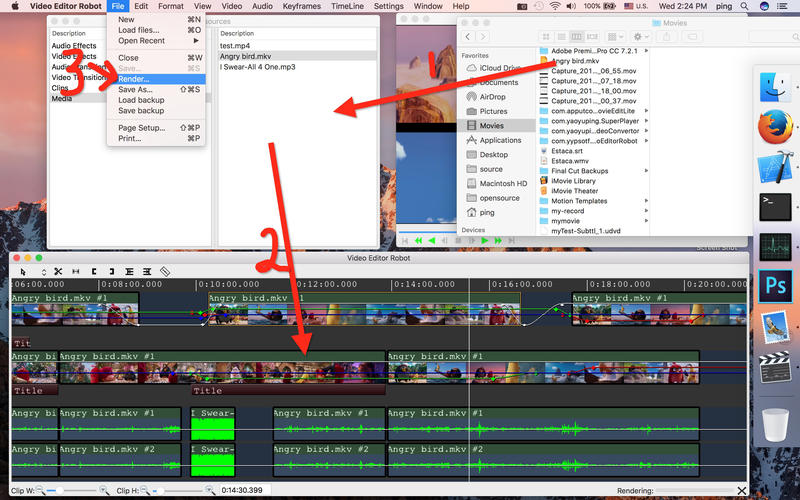Click the skip-to-end playback button
This screenshot has width=800, height=500.
click(511, 240)
